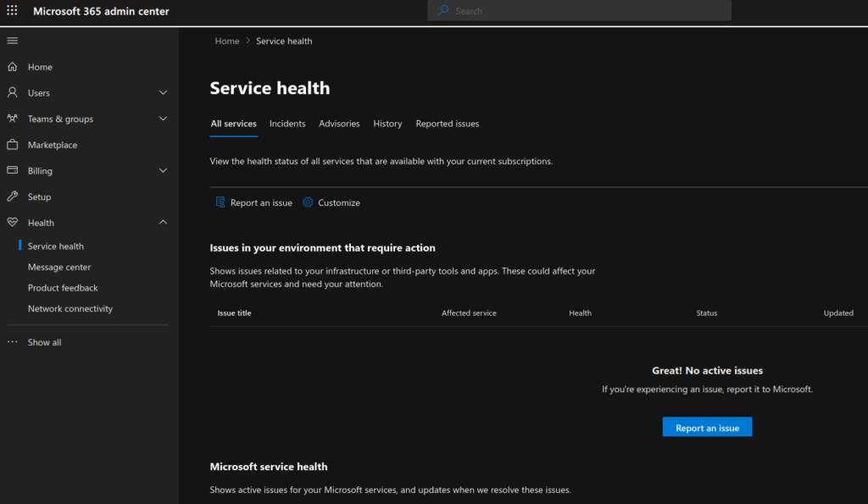The image size is (868, 504).
Task: Open the Incidents tab
Action: point(287,124)
